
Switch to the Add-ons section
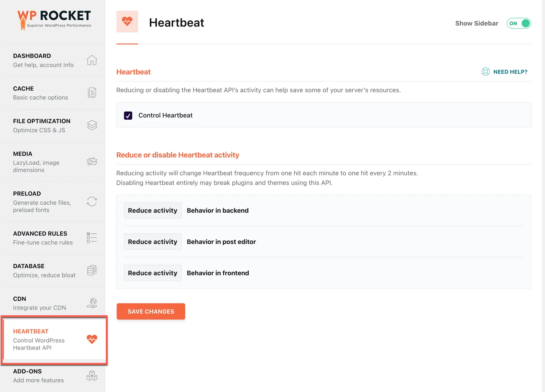point(38,375)
